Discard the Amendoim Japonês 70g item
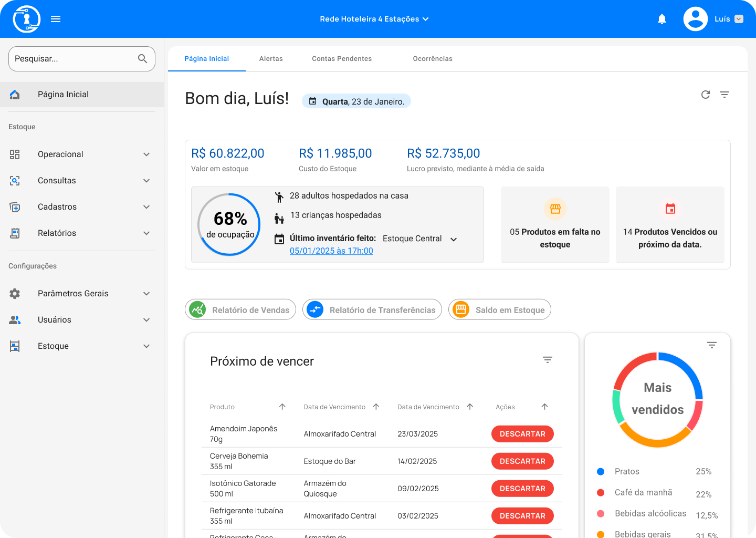Viewport: 756px width, 538px height. click(522, 434)
